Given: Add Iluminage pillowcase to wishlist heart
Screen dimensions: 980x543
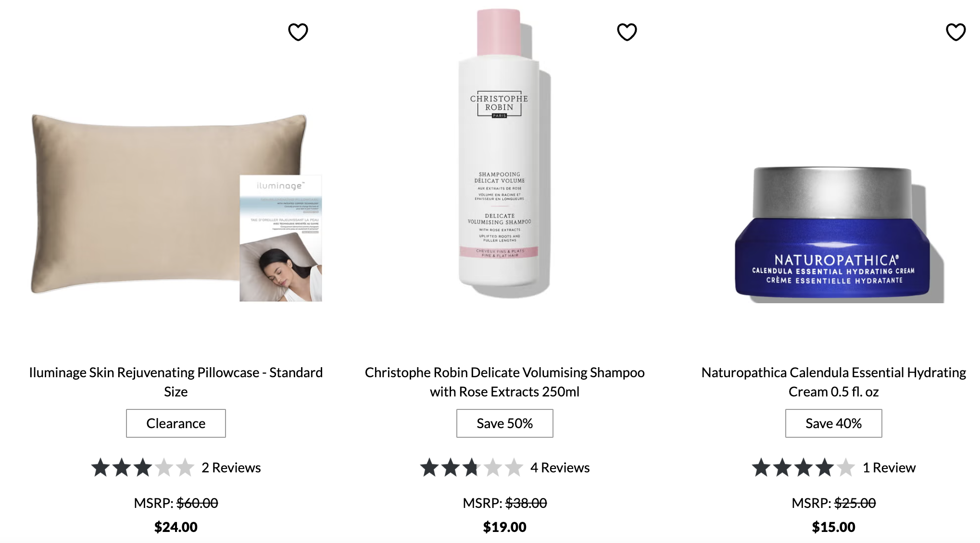Looking at the screenshot, I should (298, 32).
